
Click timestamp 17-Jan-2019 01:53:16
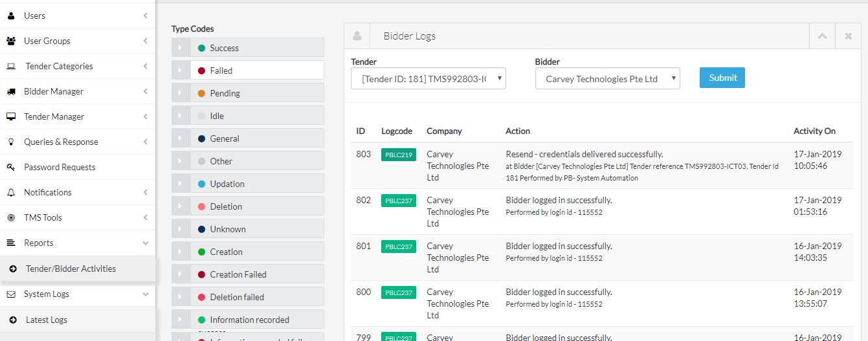[x=818, y=206]
